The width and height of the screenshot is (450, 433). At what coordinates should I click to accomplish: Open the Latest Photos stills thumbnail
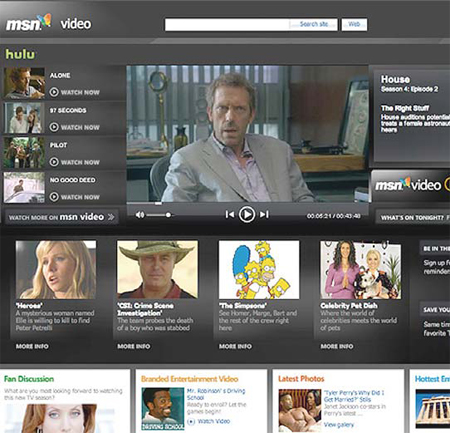pyautogui.click(x=300, y=410)
